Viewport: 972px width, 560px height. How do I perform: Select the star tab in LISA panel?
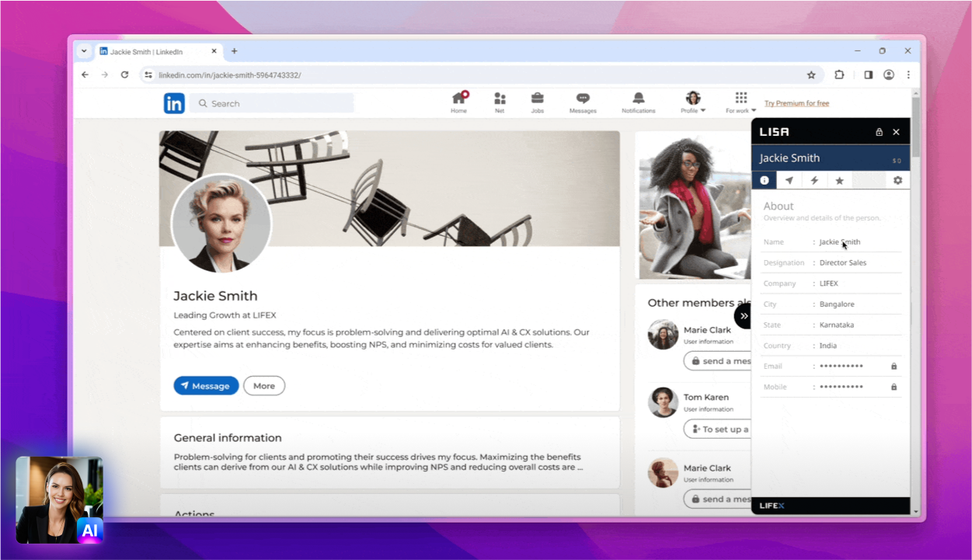click(839, 180)
